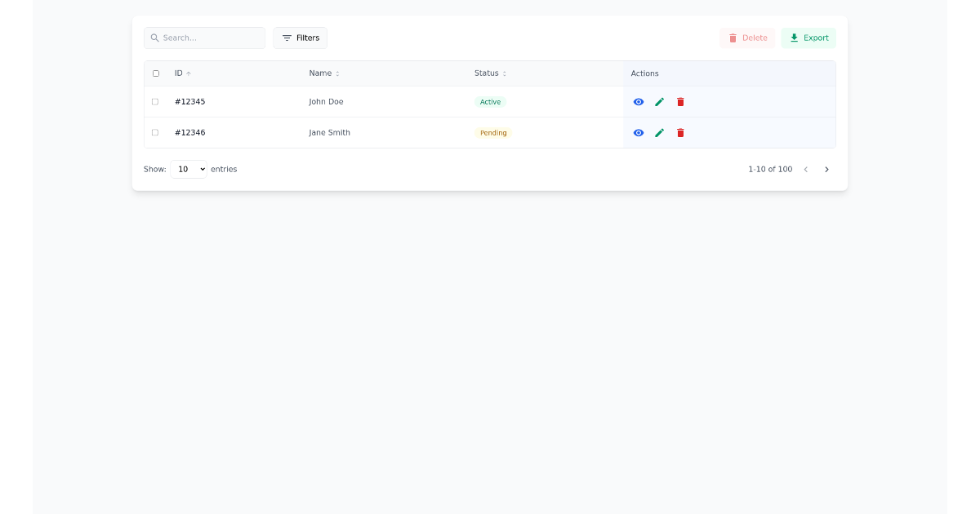Viewport: 980px width, 514px height.
Task: Sort the Status column with its arrows
Action: point(505,73)
